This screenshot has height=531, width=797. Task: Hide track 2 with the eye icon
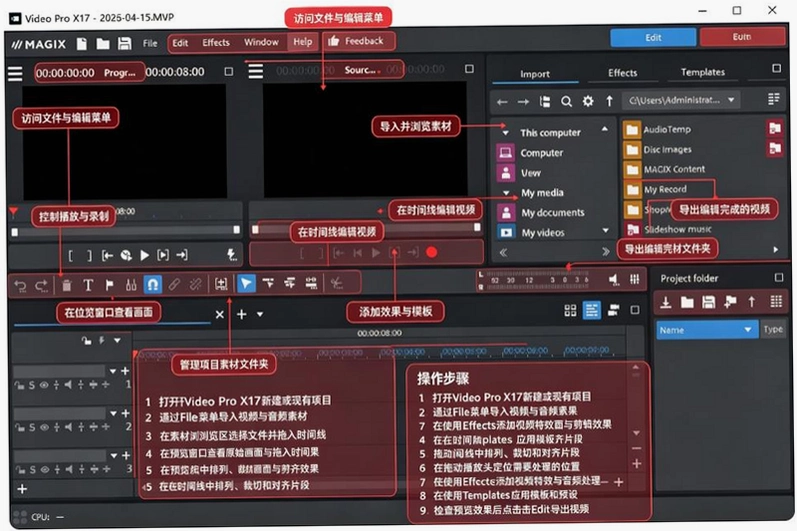tap(44, 427)
